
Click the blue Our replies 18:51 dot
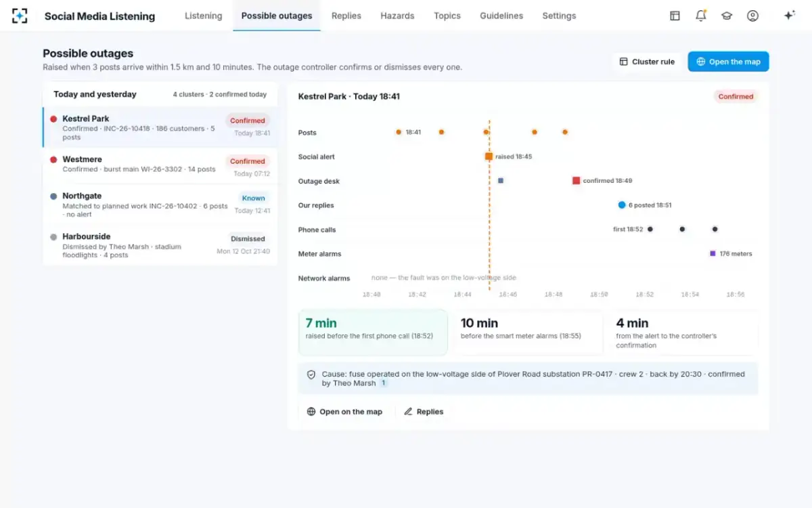(622, 205)
